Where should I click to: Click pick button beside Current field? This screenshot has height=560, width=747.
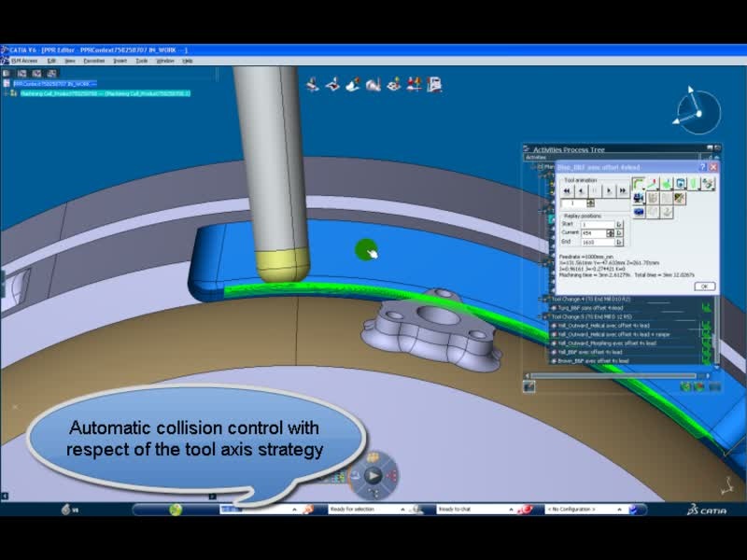point(619,233)
